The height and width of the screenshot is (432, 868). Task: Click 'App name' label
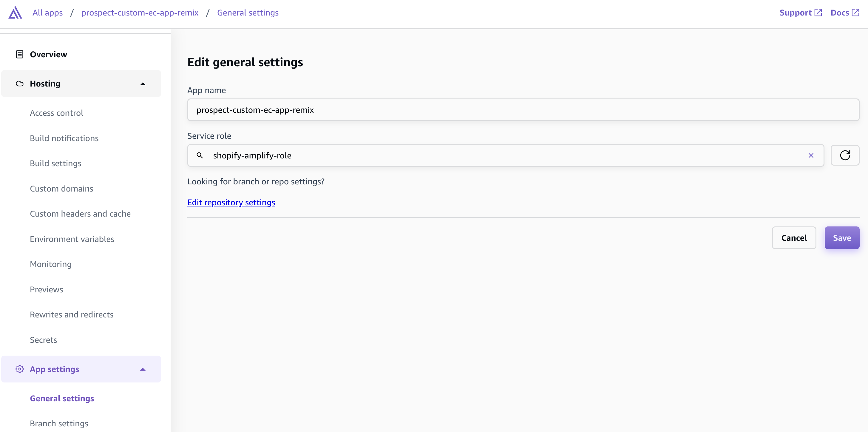(x=206, y=90)
